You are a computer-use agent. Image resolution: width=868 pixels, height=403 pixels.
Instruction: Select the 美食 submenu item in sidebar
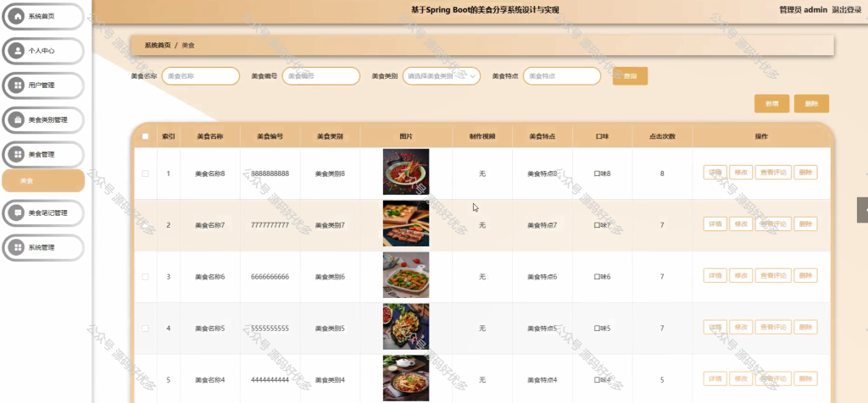43,181
